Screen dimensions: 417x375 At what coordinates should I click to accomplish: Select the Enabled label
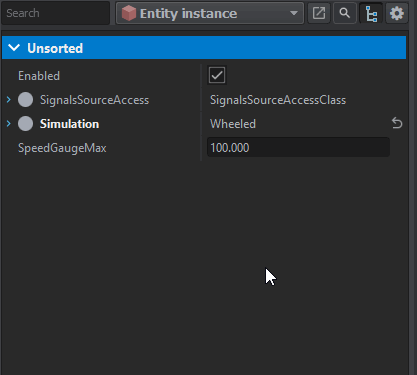tap(39, 76)
